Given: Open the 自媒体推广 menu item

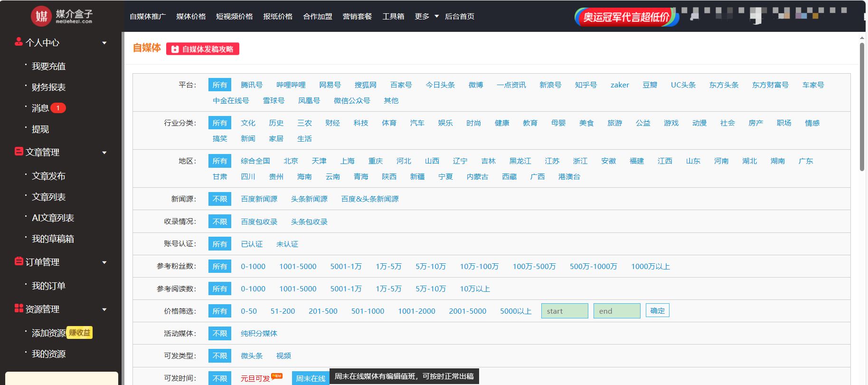Looking at the screenshot, I should (x=148, y=16).
